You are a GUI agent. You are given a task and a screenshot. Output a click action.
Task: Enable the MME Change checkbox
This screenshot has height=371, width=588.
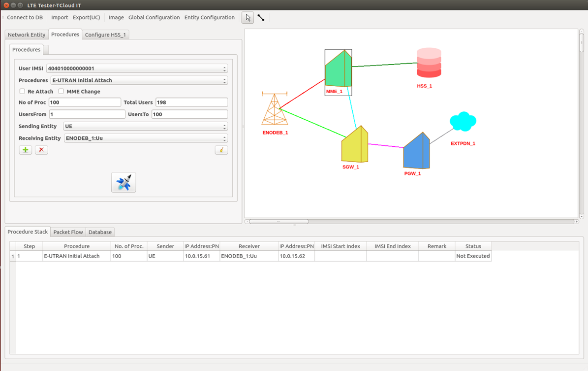tap(61, 92)
